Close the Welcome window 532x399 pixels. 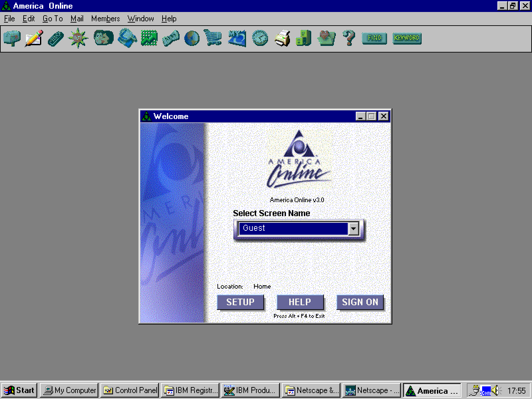point(383,116)
